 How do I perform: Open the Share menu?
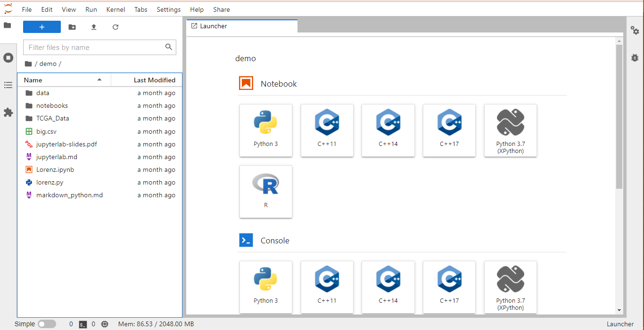pos(222,9)
